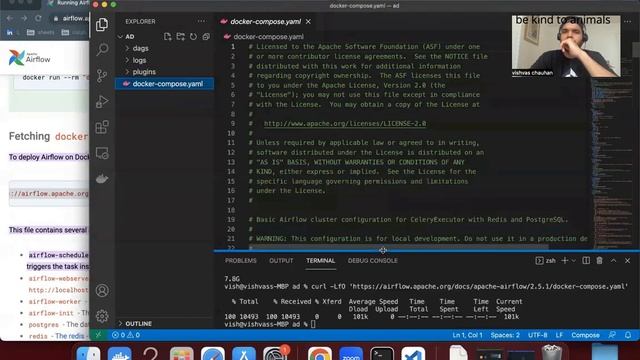Activate the docker-compose.yaml editor tab
Screen dimensions: 640x360
pyautogui.click(x=265, y=22)
